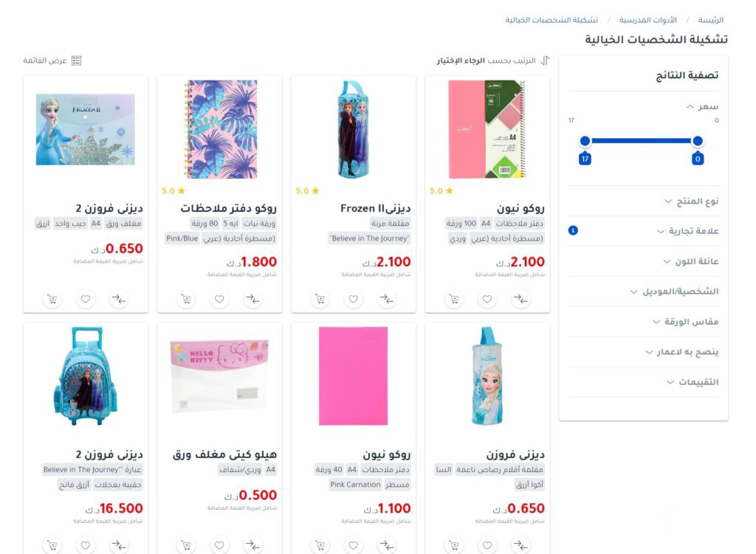Expand the عائلة اللون color family filter
The height and width of the screenshot is (554, 756).
(x=690, y=262)
